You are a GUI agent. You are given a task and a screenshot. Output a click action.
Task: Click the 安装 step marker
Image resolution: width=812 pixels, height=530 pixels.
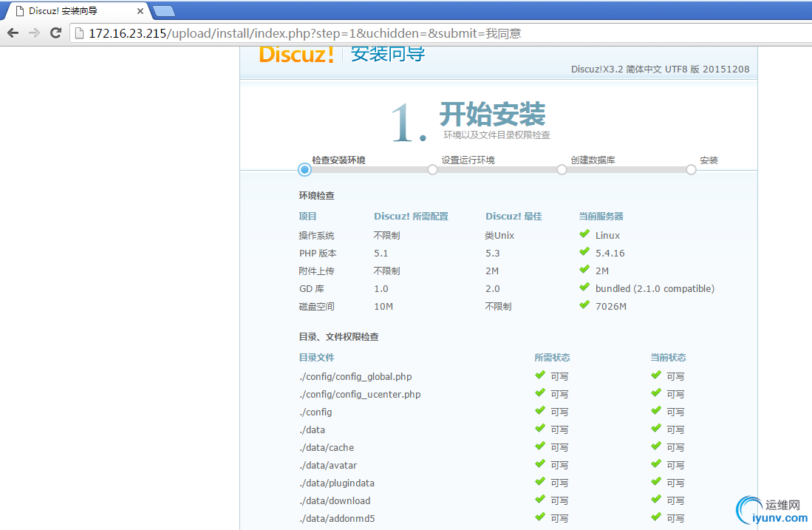point(692,169)
